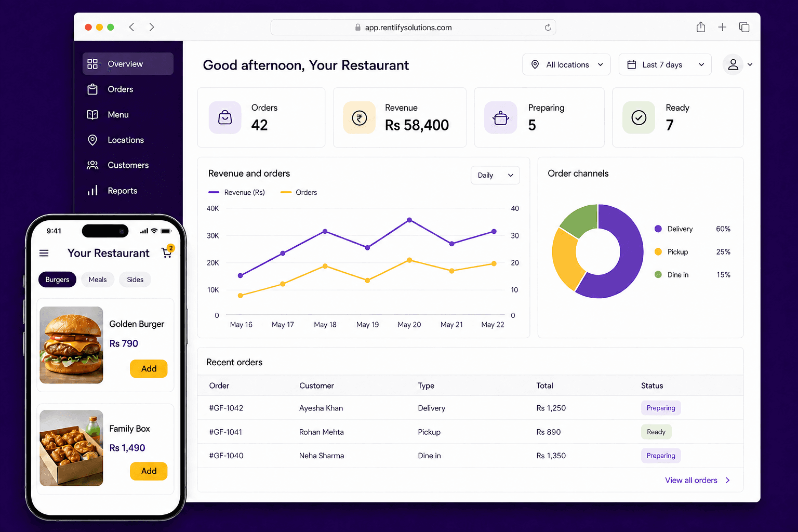Toggle the Orders chart legend series
Image resolution: width=798 pixels, height=532 pixels.
(x=299, y=192)
